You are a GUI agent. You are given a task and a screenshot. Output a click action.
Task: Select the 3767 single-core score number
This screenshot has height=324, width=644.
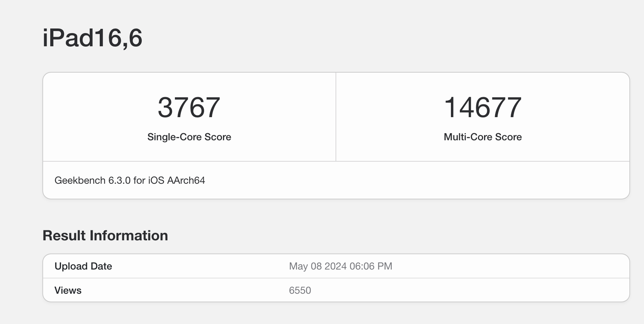189,107
